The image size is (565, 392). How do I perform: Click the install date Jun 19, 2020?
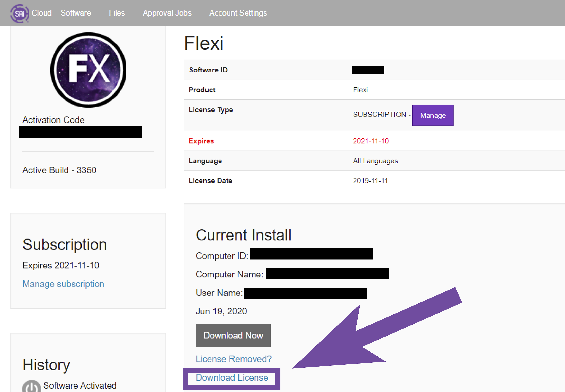point(221,311)
